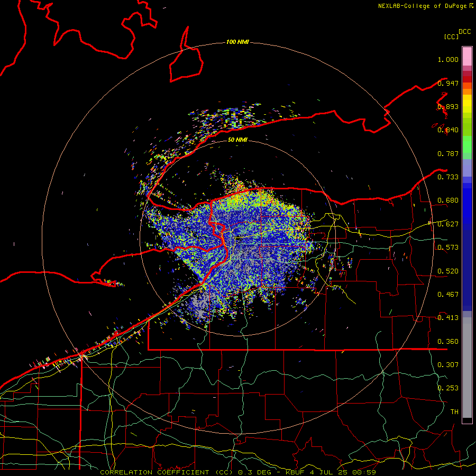Image resolution: width=476 pixels, height=476 pixels.
Task: Click the 50 NMI range ring label
Action: 237,140
